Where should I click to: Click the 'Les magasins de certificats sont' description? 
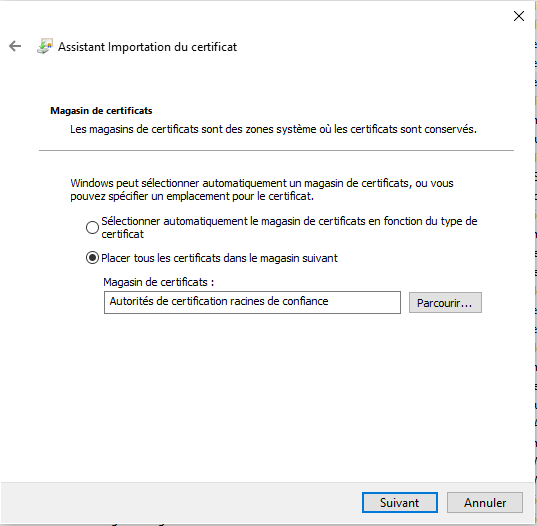tap(273, 129)
